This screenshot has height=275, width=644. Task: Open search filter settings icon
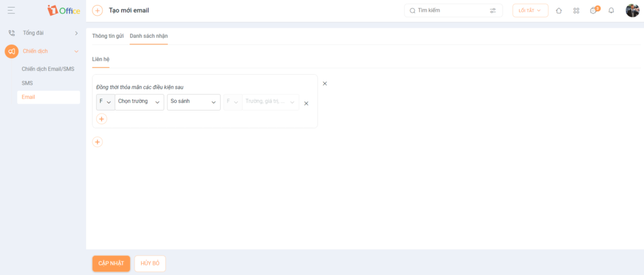(493, 11)
